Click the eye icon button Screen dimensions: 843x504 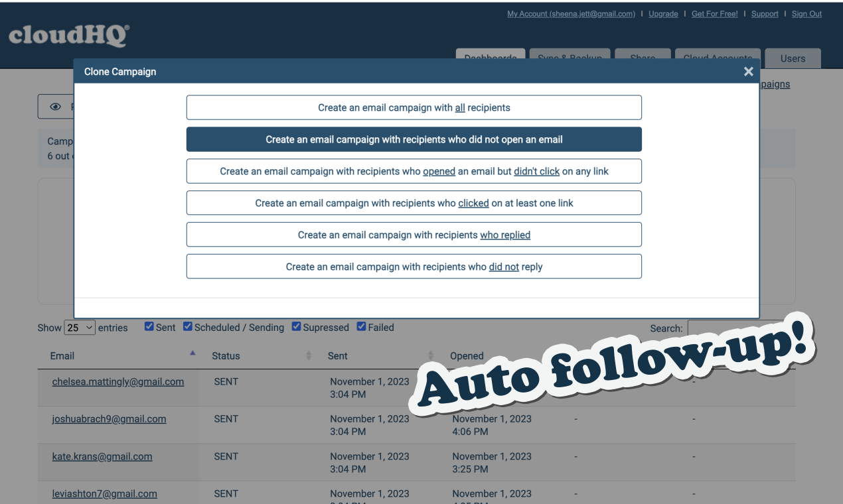[x=56, y=107]
